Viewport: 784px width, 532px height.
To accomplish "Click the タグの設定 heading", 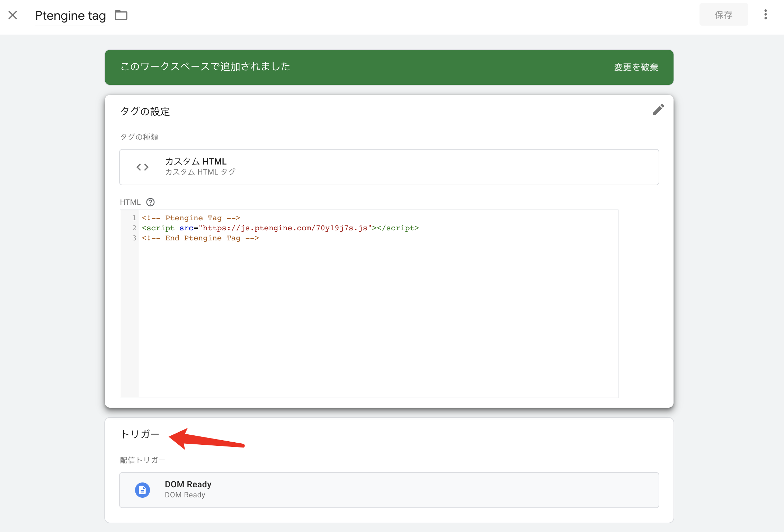I will (x=145, y=111).
